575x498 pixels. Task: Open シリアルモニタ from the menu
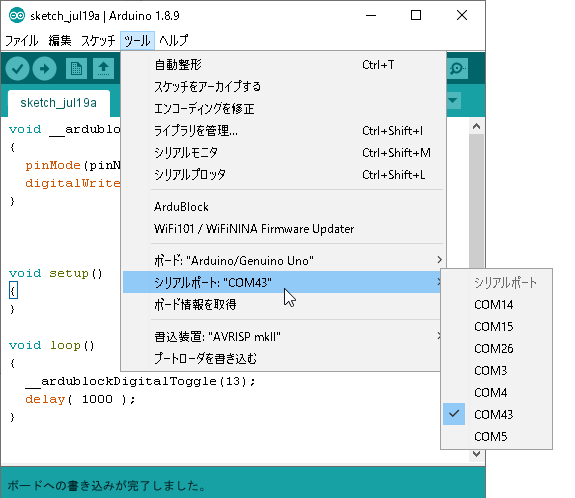click(283, 153)
